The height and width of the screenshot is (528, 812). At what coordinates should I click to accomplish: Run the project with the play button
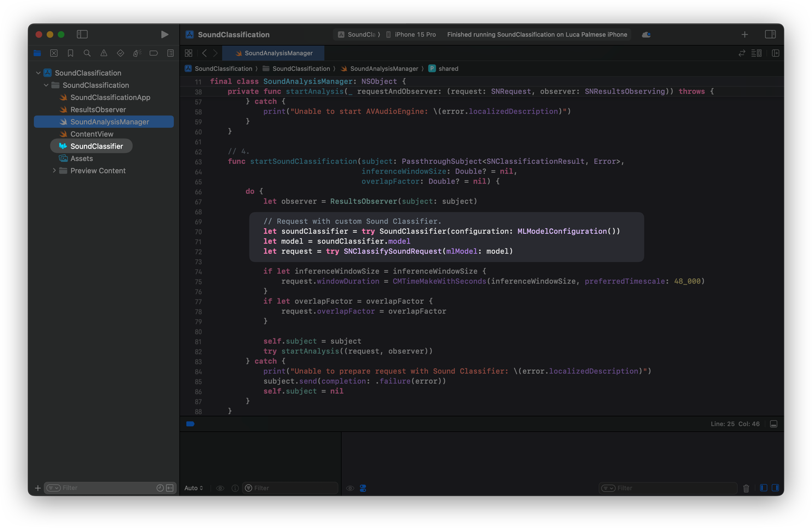pos(164,34)
